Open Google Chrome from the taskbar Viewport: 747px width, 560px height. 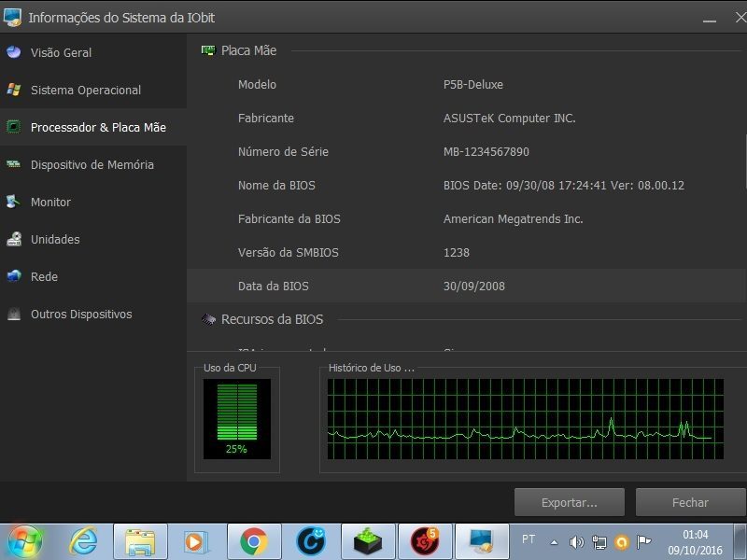[x=253, y=541]
